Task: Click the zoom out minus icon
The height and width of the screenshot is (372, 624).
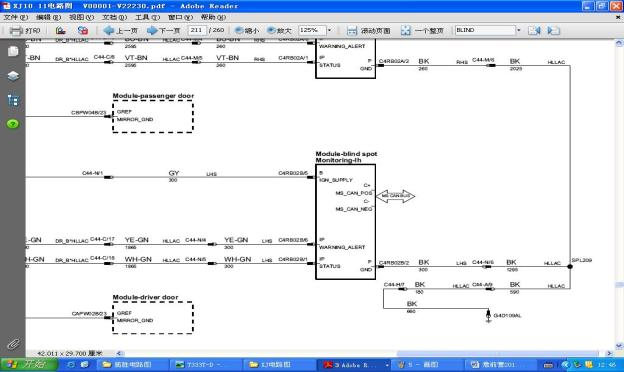Action: click(x=239, y=30)
